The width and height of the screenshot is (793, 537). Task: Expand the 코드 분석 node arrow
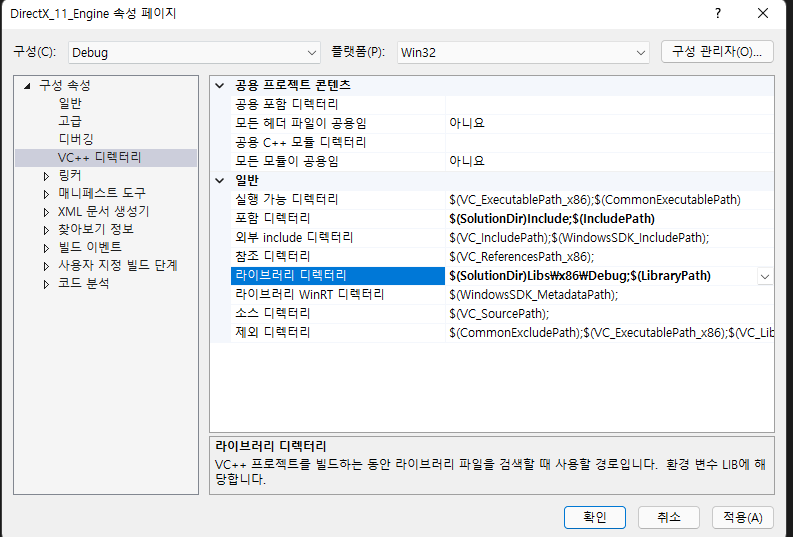point(47,285)
